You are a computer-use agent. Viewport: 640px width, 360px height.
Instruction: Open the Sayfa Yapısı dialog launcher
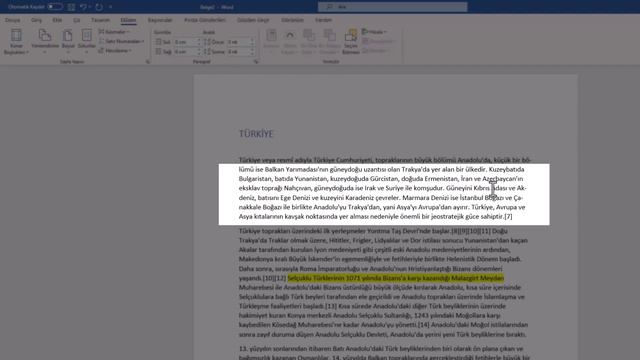coord(148,62)
